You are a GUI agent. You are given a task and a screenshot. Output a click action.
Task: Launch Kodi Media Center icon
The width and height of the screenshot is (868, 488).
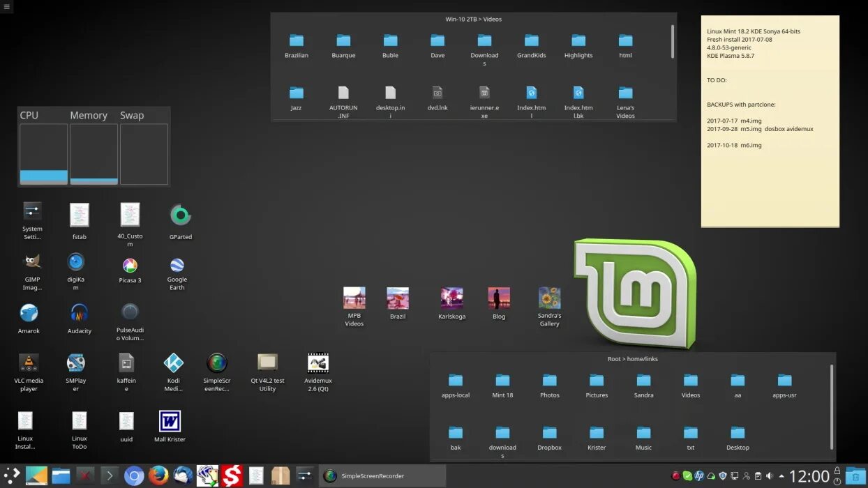pos(173,373)
